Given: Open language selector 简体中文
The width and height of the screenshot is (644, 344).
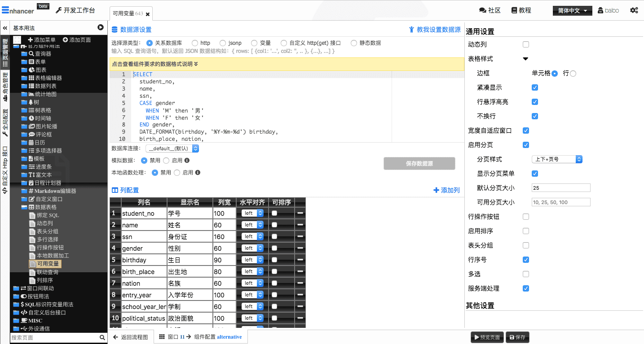Looking at the screenshot, I should [572, 11].
